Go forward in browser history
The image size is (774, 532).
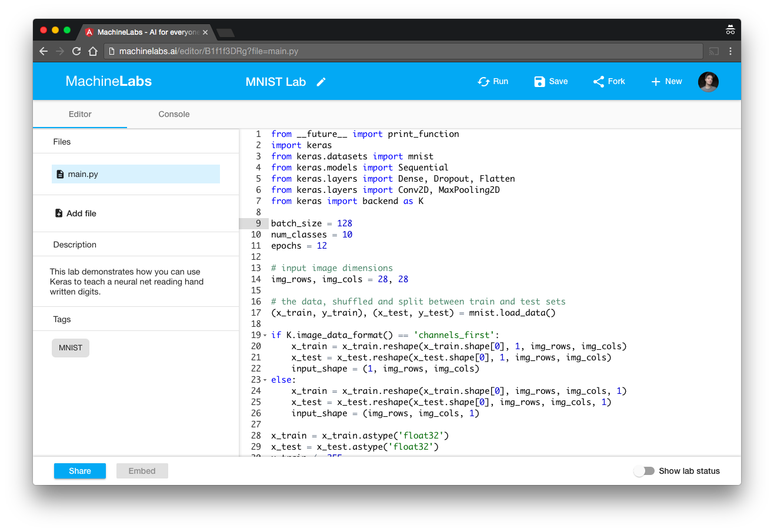[60, 51]
